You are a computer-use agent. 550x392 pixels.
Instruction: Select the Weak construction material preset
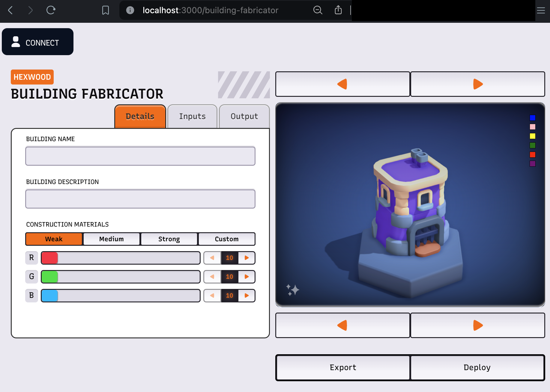[54, 239]
